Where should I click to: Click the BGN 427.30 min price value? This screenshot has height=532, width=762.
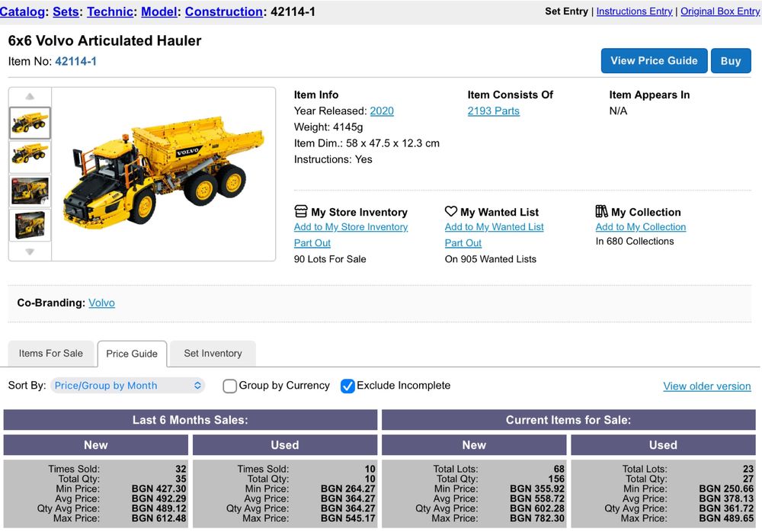tap(158, 489)
